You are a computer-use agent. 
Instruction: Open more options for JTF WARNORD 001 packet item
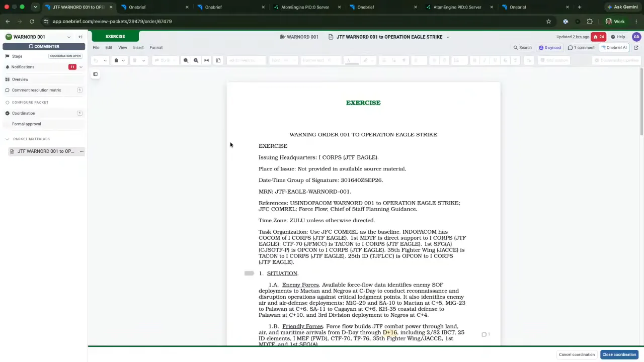click(82, 151)
